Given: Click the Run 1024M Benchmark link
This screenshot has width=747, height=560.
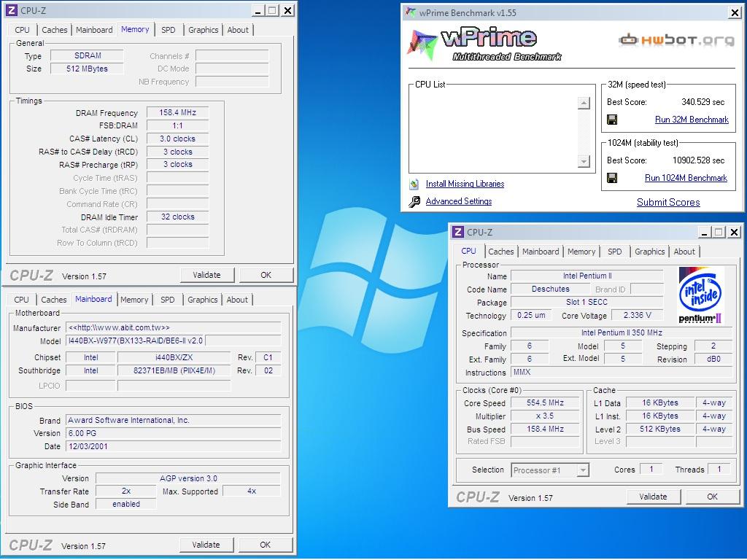Looking at the screenshot, I should (x=686, y=178).
